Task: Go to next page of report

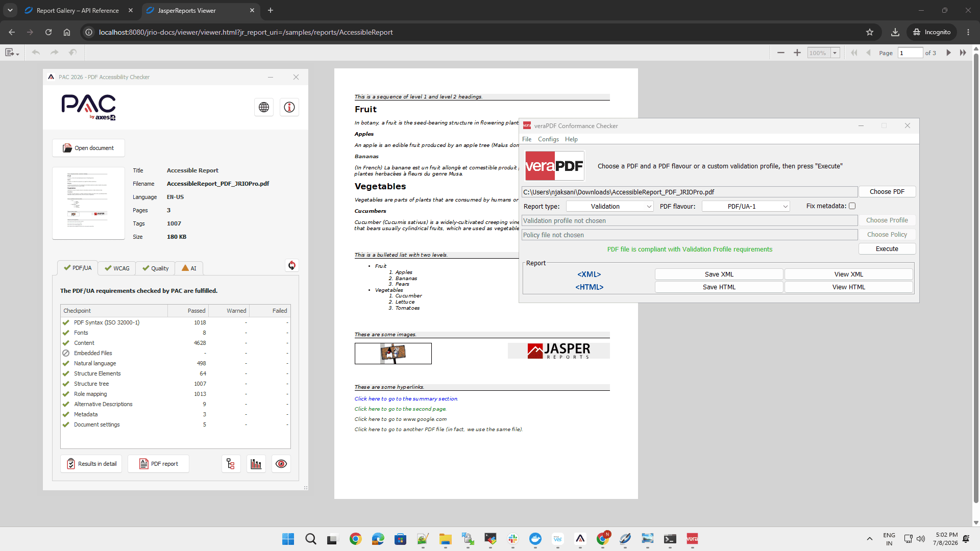Action: click(948, 53)
